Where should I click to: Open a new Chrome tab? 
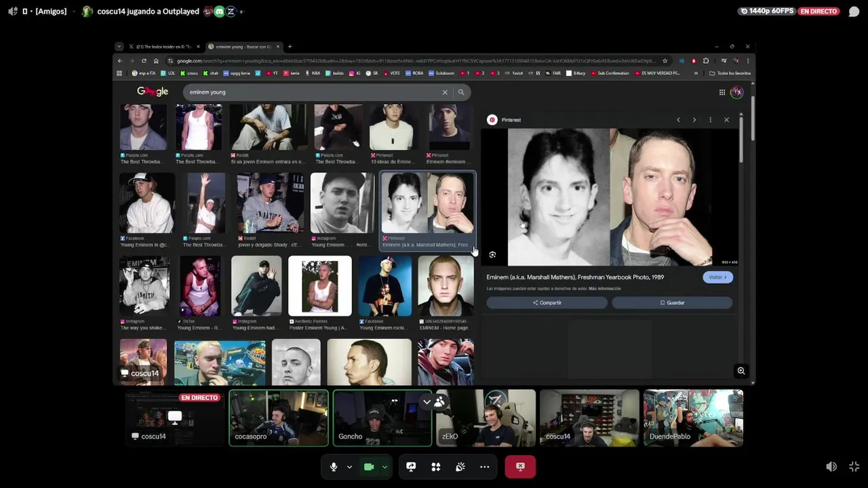(290, 47)
